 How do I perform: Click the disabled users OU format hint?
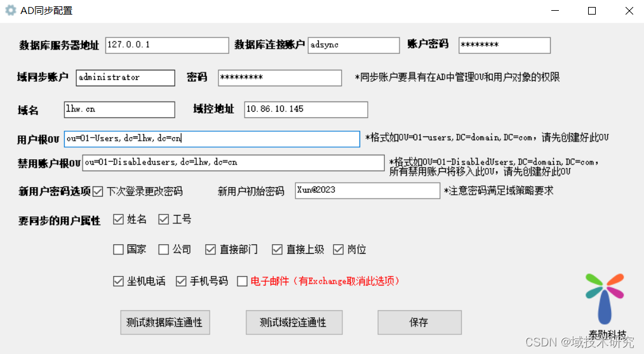pyautogui.click(x=494, y=167)
